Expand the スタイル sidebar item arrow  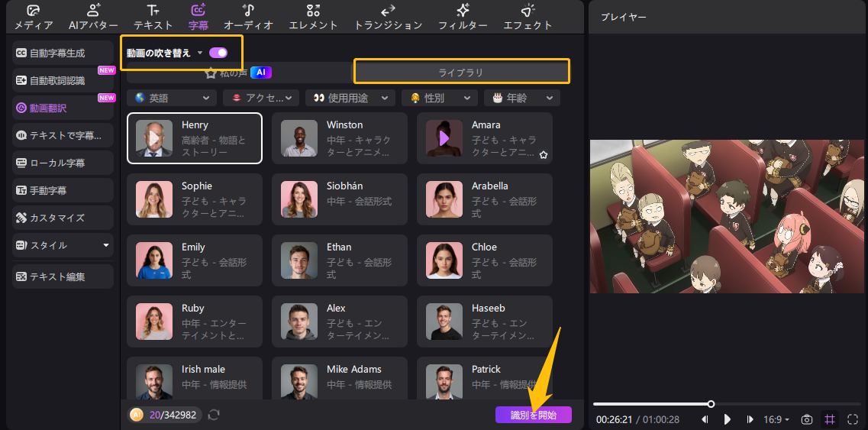[106, 245]
